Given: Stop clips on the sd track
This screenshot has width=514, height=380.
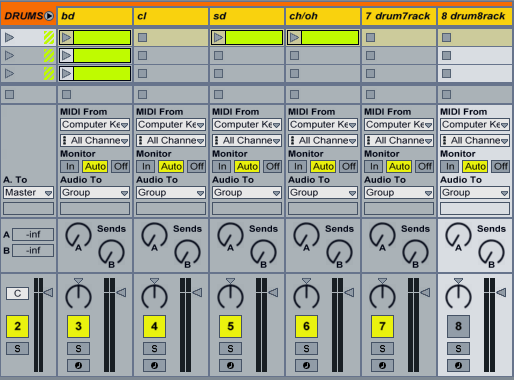Looking at the screenshot, I should coord(219,95).
